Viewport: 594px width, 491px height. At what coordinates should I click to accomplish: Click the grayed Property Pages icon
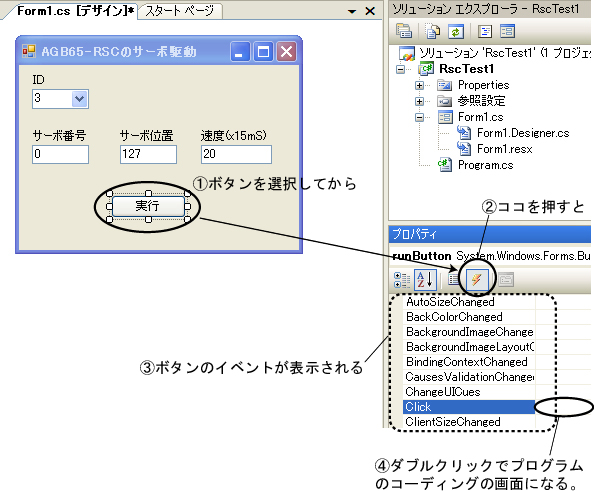(506, 280)
